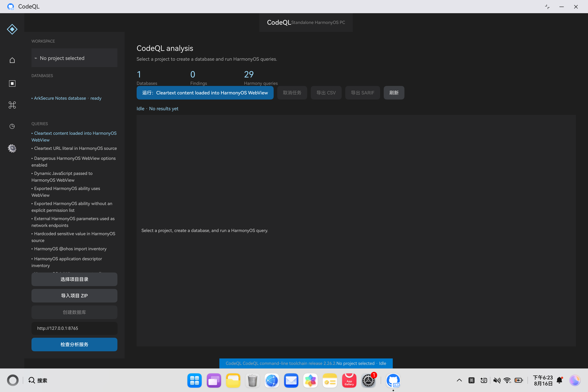Click the circular home button on taskbar
Screen dimensions: 588x392
click(x=13, y=380)
